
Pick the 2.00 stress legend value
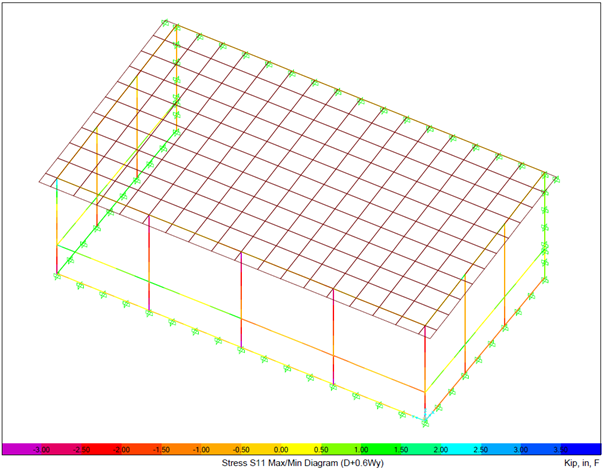[441, 450]
